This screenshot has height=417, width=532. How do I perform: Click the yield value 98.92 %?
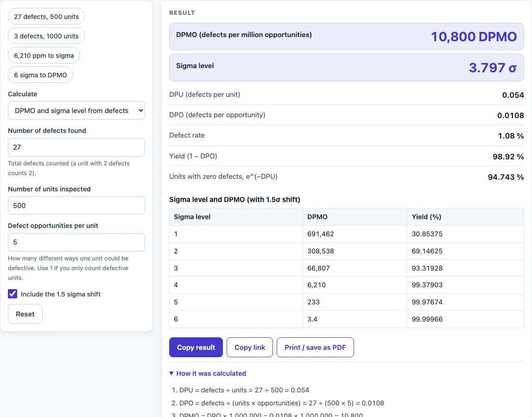pos(508,157)
